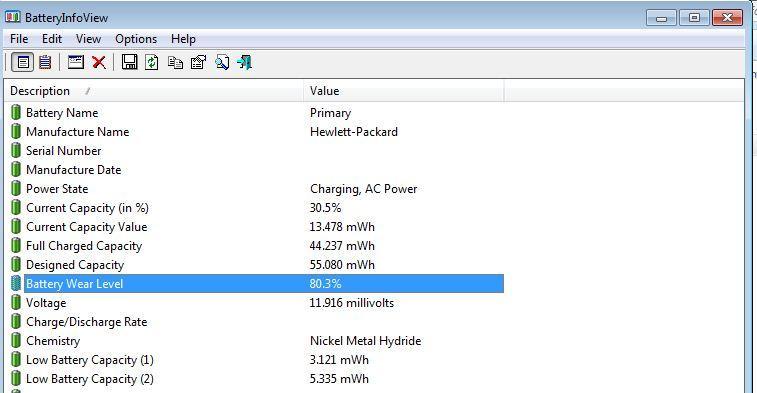Select the 'Manufacture Date' row label
This screenshot has height=393, width=757.
73,169
